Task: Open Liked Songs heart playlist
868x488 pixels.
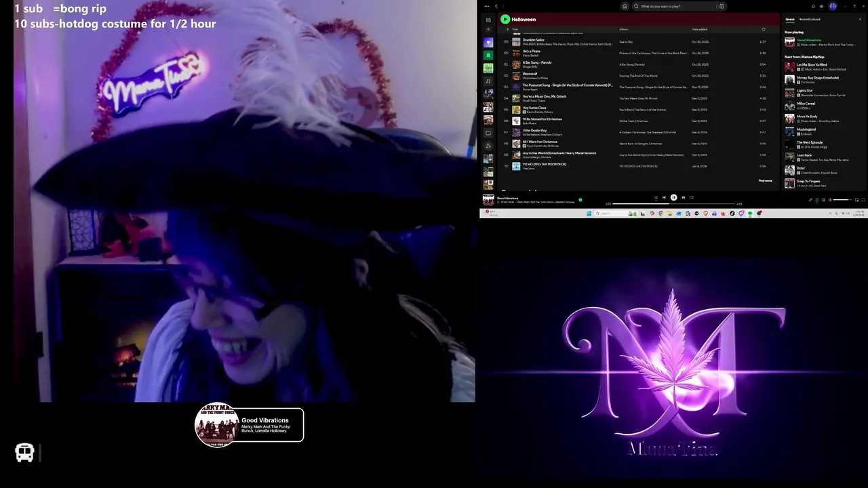Action: [488, 42]
